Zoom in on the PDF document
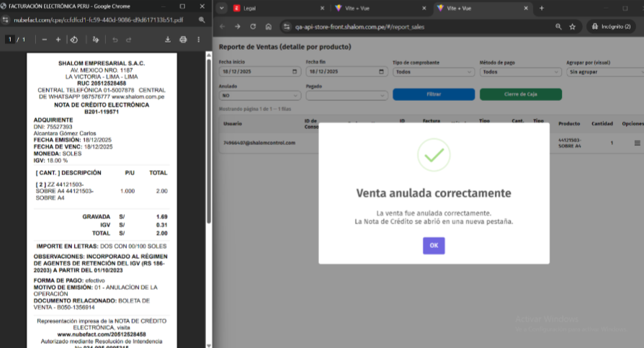The image size is (644, 348). [58, 40]
